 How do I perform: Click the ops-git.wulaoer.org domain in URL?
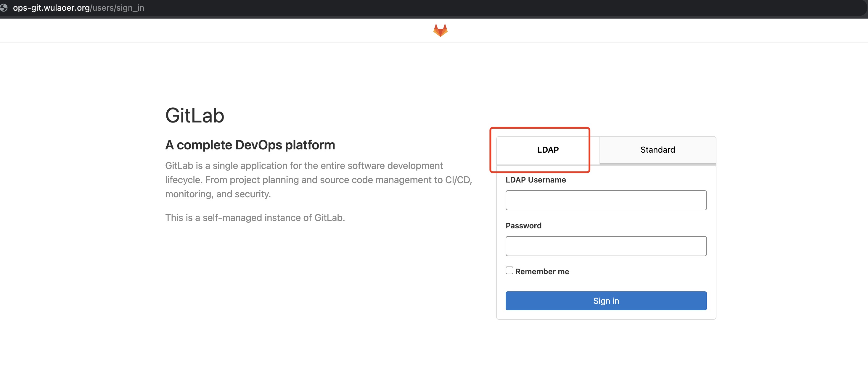[x=51, y=8]
